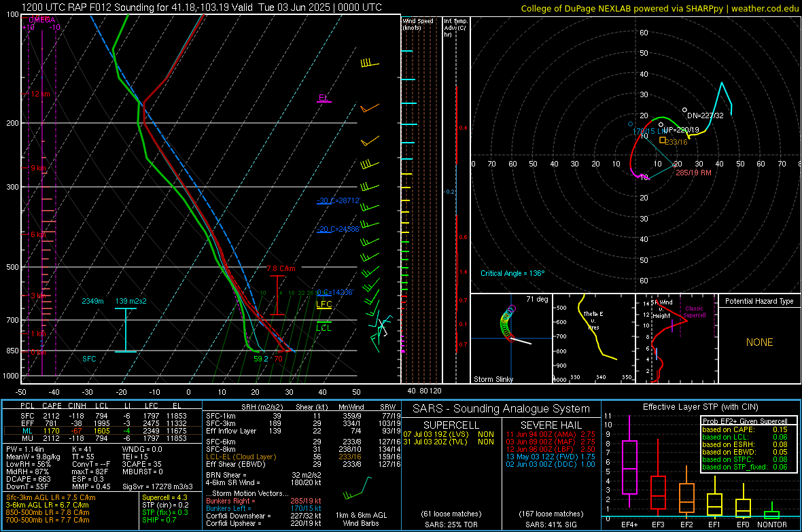
Task: Click the SARS: 25% TOR summary
Action: 451,525
